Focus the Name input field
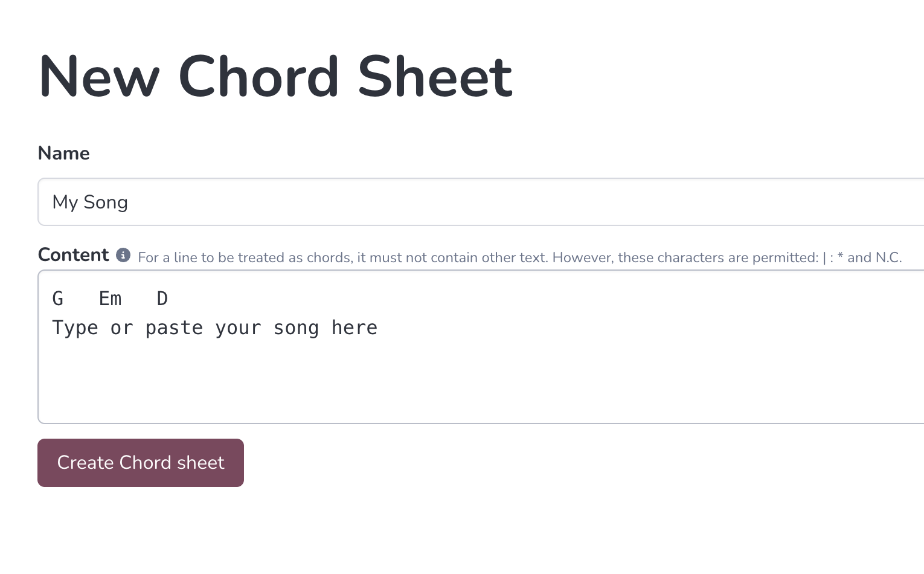This screenshot has height=574, width=924. 481,202
